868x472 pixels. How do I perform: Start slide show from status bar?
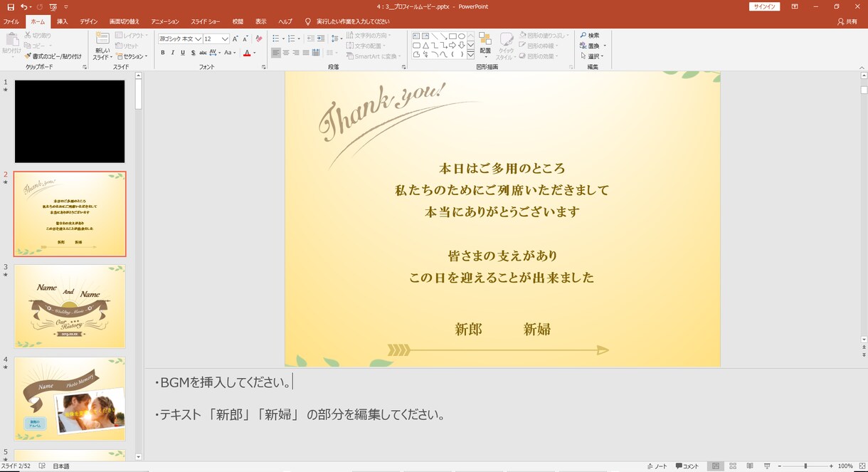766,466
